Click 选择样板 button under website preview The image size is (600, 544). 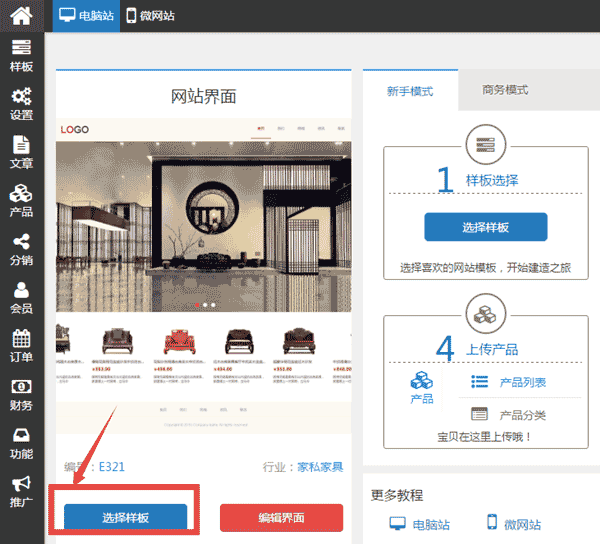126,517
